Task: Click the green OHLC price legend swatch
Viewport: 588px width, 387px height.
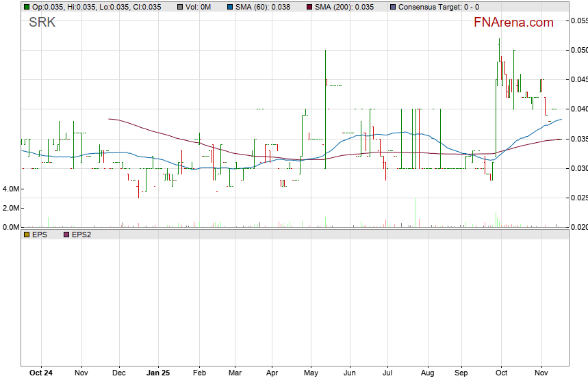Action: (27, 7)
